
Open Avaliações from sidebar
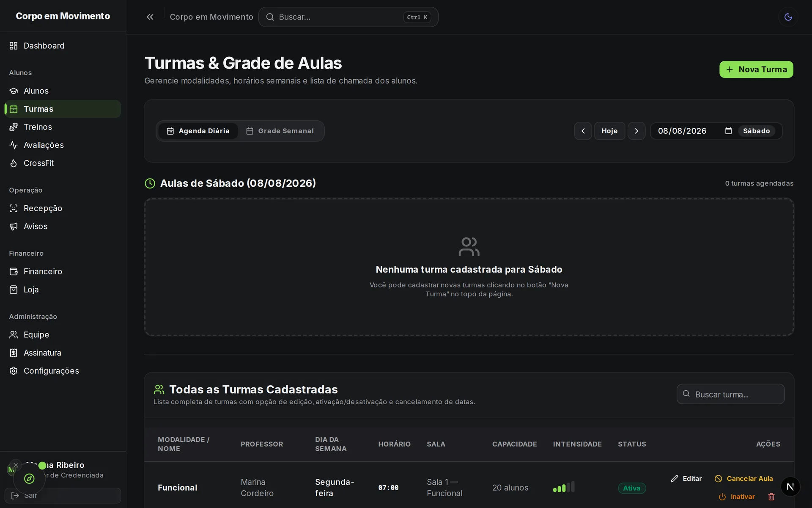pos(63,145)
